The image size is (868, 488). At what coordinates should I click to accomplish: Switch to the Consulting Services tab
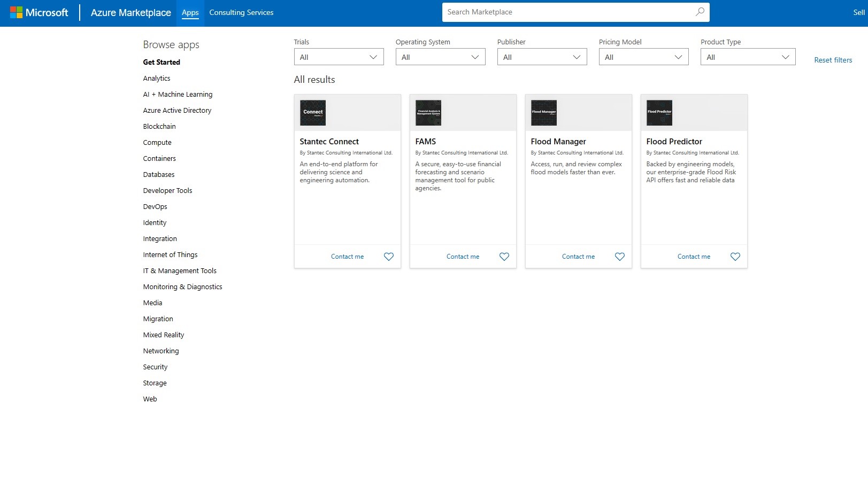tap(241, 13)
